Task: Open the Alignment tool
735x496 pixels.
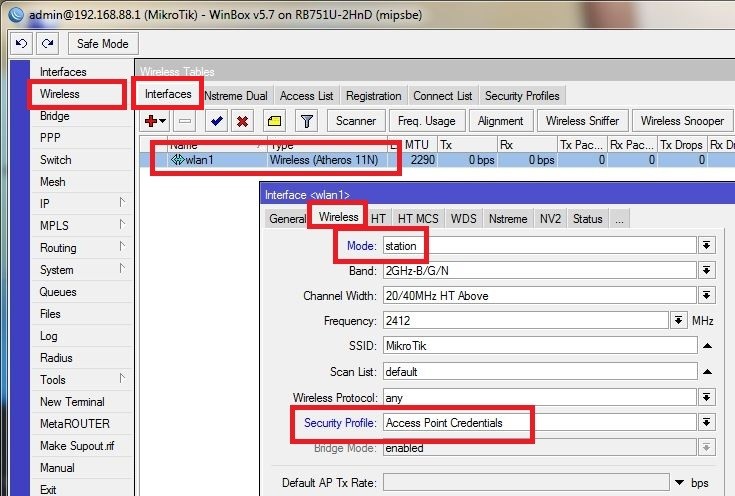Action: 501,121
